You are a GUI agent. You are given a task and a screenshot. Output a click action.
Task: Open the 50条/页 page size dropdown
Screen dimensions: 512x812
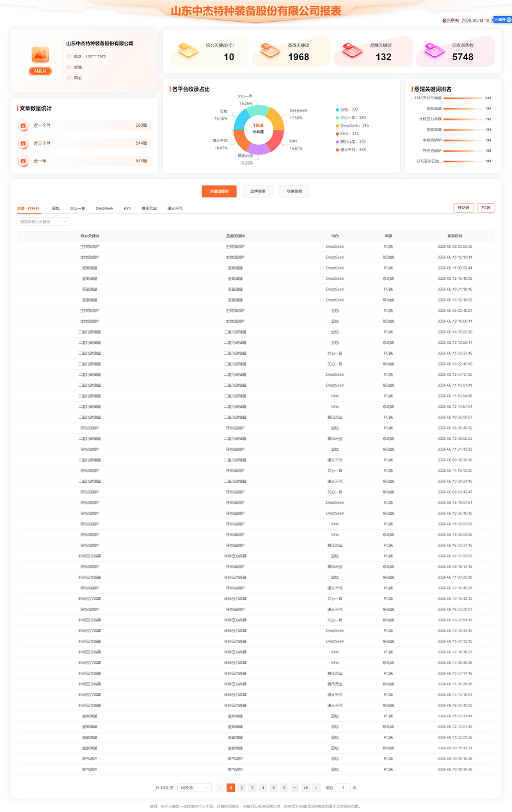click(195, 788)
